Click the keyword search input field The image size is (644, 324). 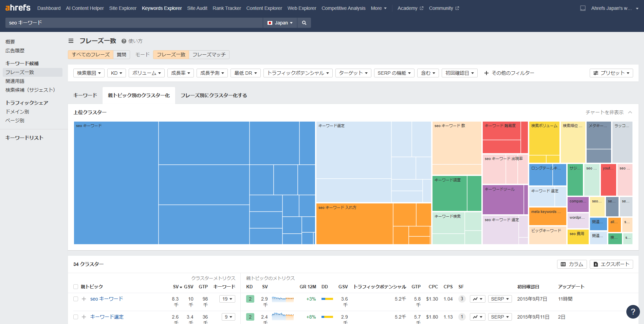pos(134,23)
